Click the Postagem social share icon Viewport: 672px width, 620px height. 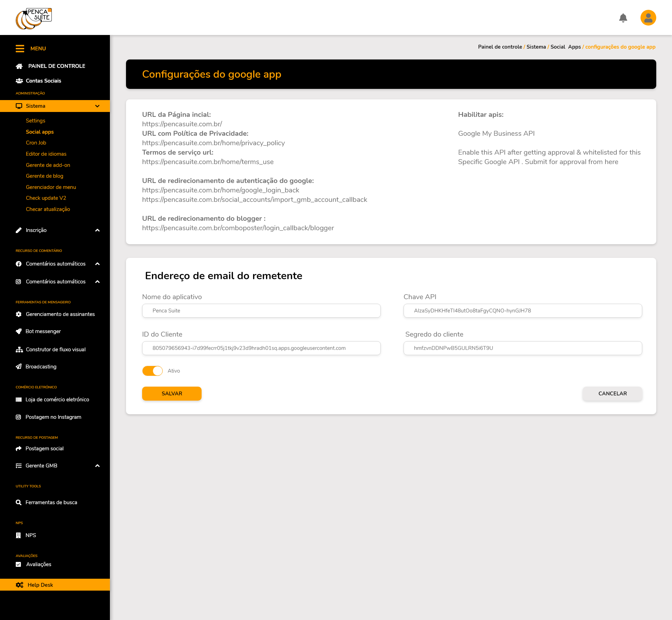click(x=19, y=449)
